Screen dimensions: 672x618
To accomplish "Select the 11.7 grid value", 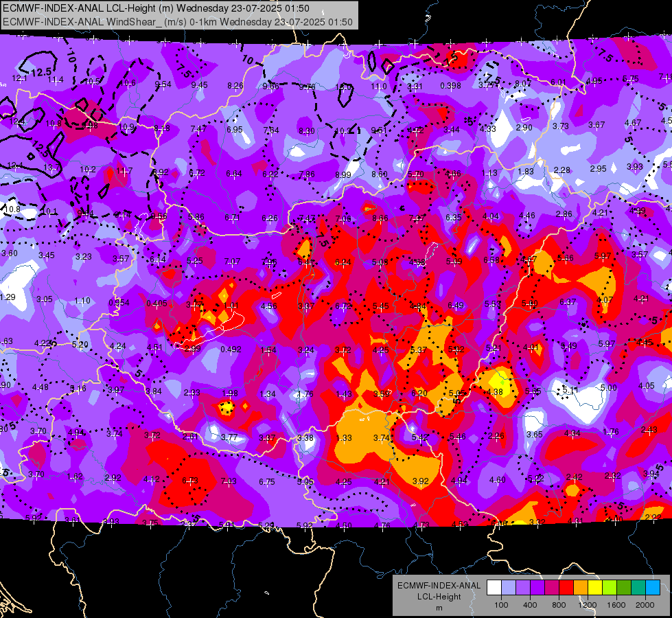I will pos(124,171).
